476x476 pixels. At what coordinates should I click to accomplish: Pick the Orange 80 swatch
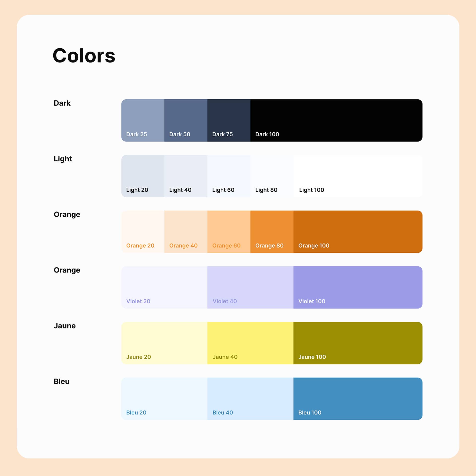(272, 232)
